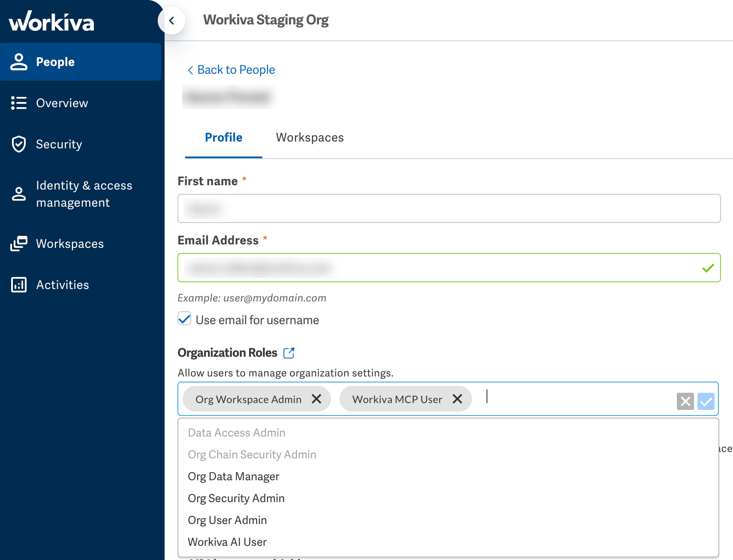
Task: Click the Overview list icon
Action: 18,103
